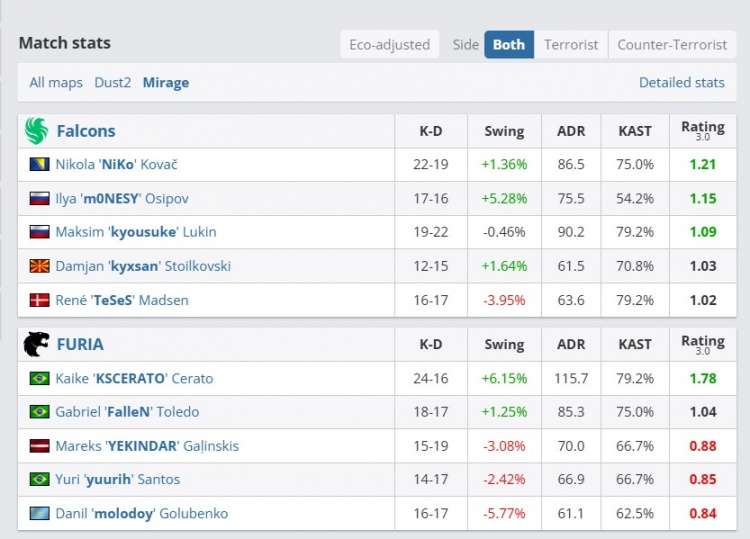Click the Bosnian flag beside NiKo
This screenshot has height=539, width=750.
tap(40, 164)
